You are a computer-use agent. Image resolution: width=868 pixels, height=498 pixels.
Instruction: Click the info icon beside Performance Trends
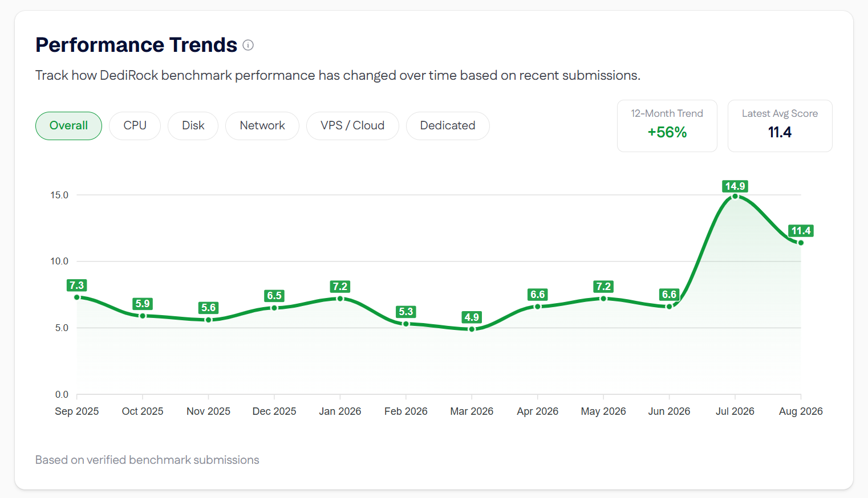248,45
